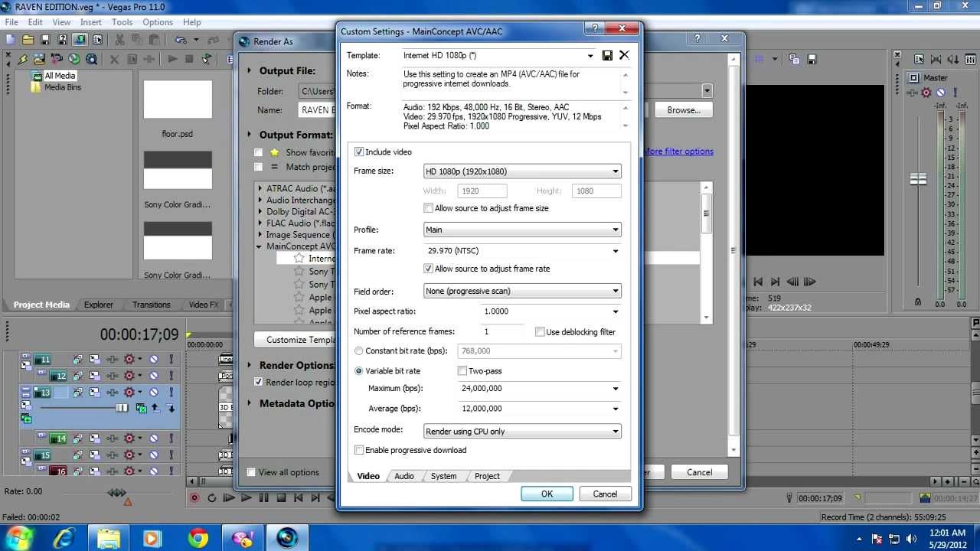Mute track 12 with the circle-slash icon

coord(154,376)
